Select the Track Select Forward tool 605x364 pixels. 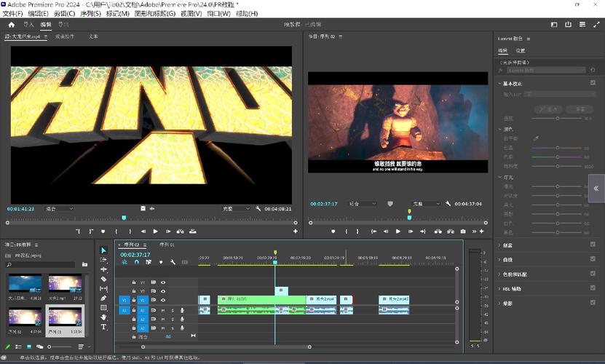tap(103, 260)
